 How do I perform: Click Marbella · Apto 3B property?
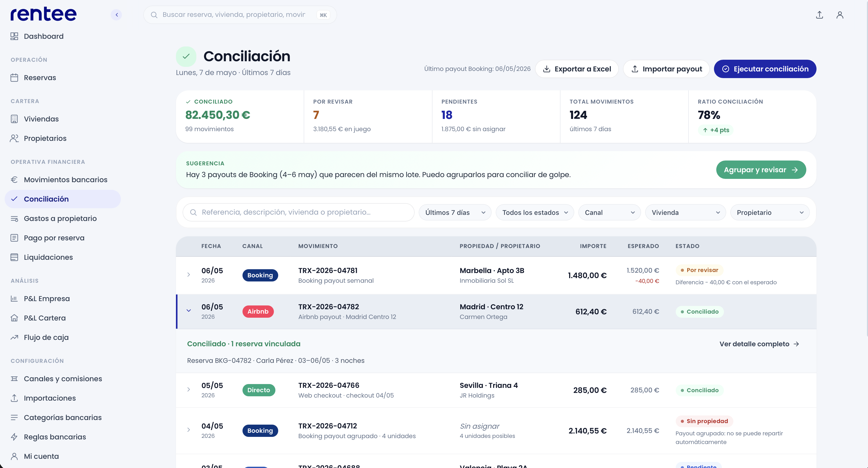(x=492, y=270)
